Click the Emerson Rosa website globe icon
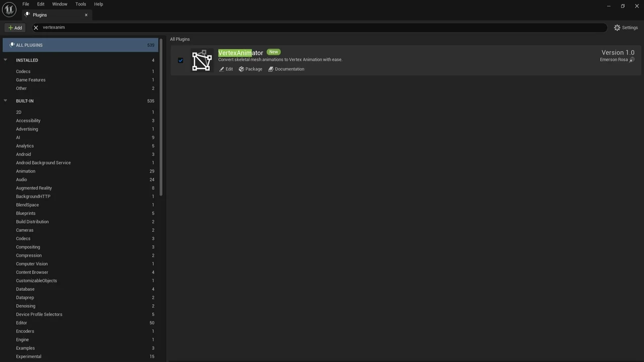This screenshot has height=362, width=644. tap(632, 59)
